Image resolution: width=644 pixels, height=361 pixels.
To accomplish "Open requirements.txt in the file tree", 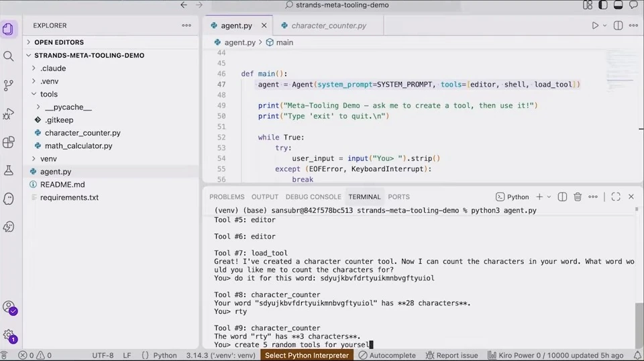I will [x=69, y=197].
